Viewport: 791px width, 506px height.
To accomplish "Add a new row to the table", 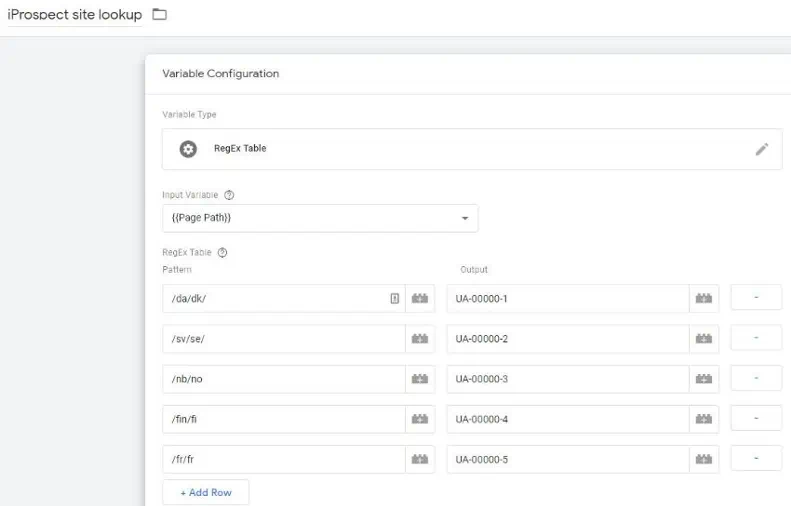I will [206, 492].
